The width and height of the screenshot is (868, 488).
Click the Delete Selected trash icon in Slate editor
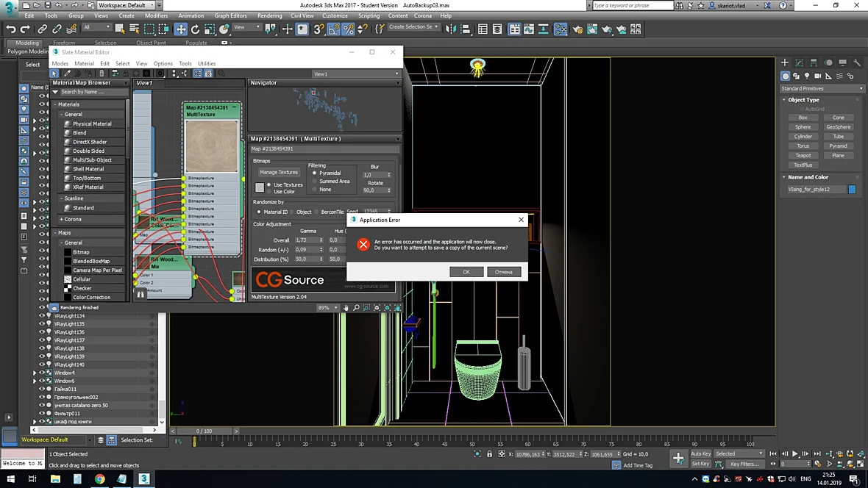tap(102, 73)
